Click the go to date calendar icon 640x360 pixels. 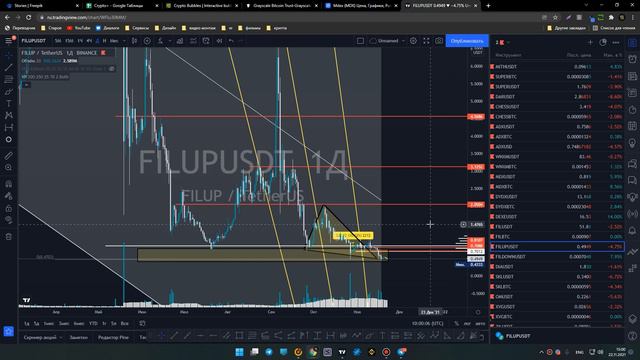(x=142, y=323)
